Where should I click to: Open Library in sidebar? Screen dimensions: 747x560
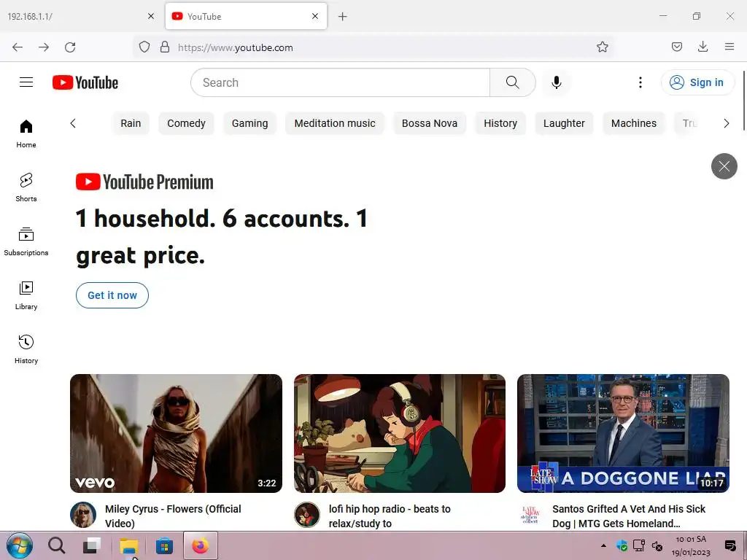tap(26, 296)
